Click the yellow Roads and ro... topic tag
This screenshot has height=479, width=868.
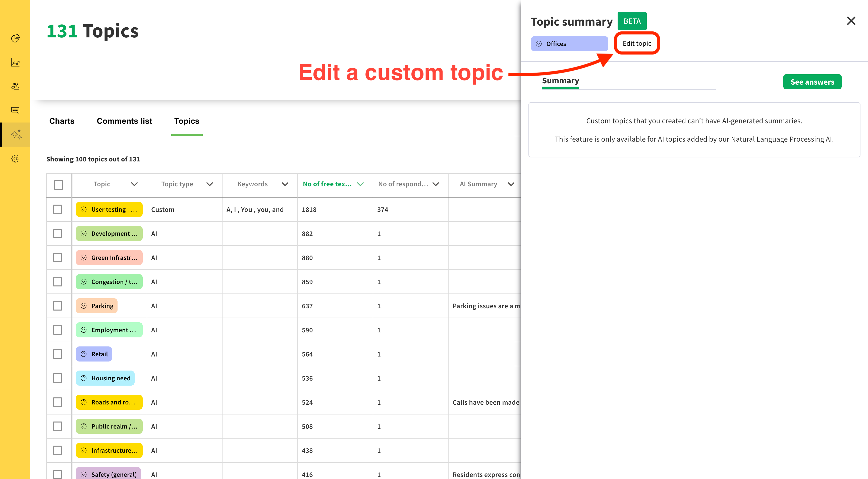(x=109, y=402)
